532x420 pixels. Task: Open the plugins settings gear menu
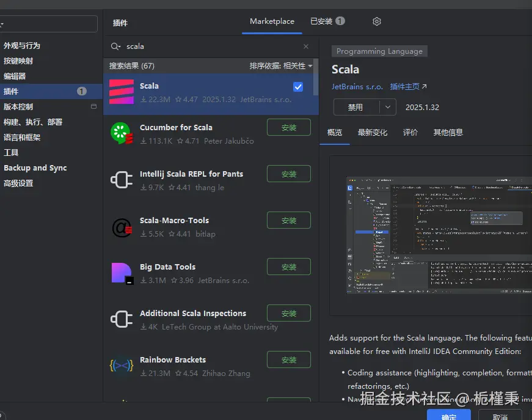(x=376, y=21)
